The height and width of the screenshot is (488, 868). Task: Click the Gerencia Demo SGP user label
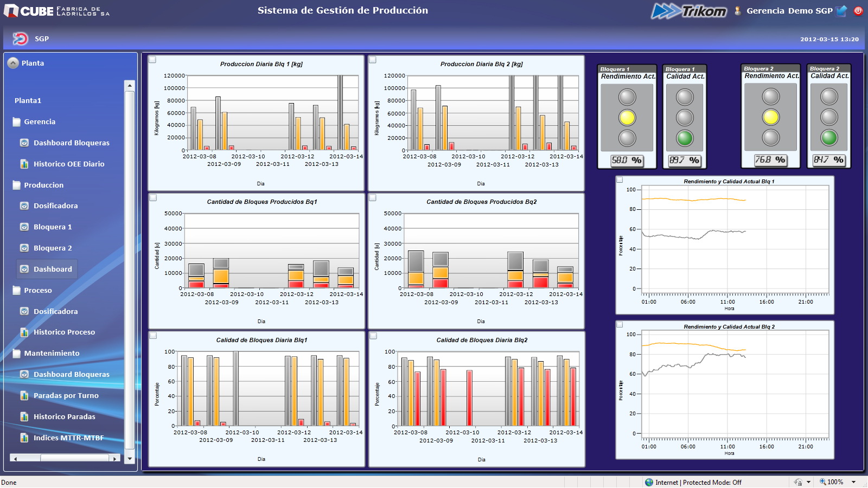coord(789,11)
